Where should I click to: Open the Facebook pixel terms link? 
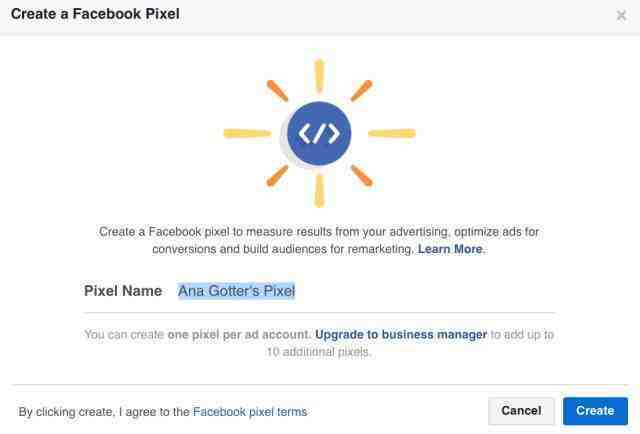[x=250, y=412]
